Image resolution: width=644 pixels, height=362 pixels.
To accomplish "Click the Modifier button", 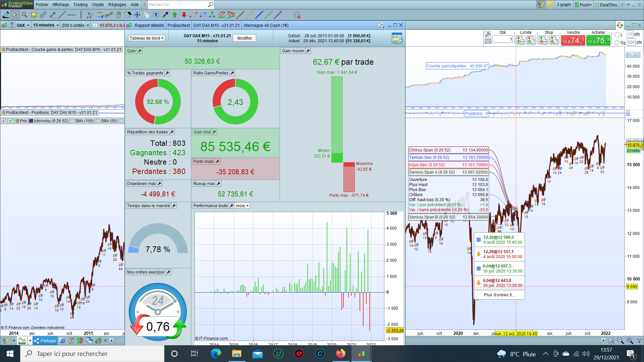I will [245, 38].
